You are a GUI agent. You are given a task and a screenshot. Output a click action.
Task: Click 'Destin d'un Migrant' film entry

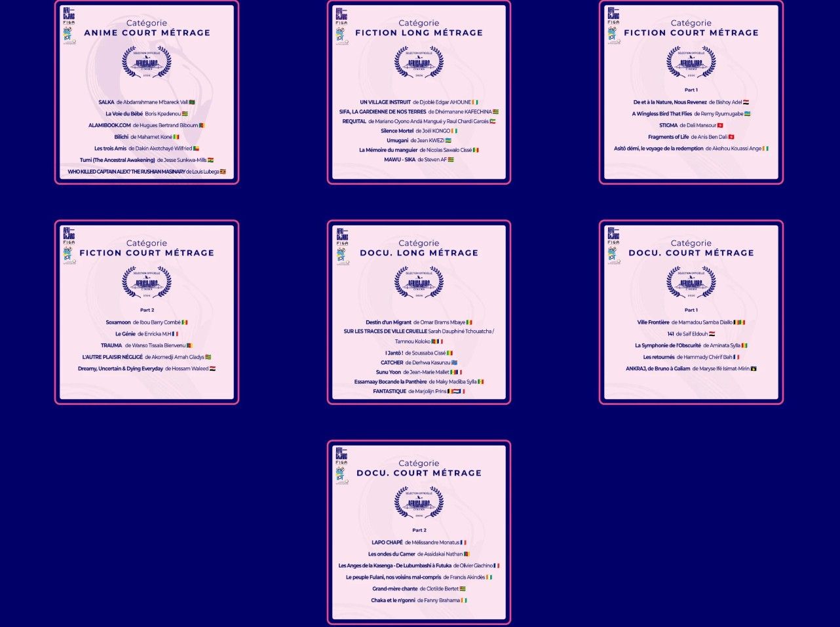[x=419, y=322]
